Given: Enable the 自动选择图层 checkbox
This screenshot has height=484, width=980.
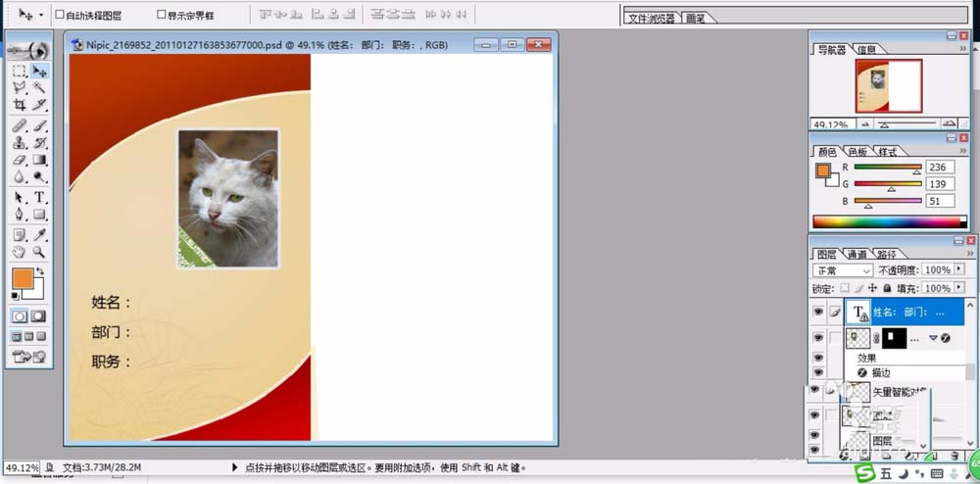Looking at the screenshot, I should click(x=60, y=15).
